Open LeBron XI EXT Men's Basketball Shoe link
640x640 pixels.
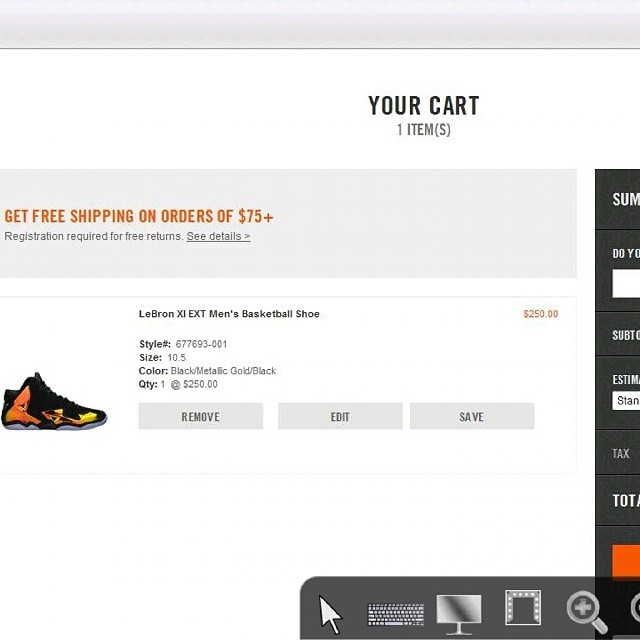[229, 314]
